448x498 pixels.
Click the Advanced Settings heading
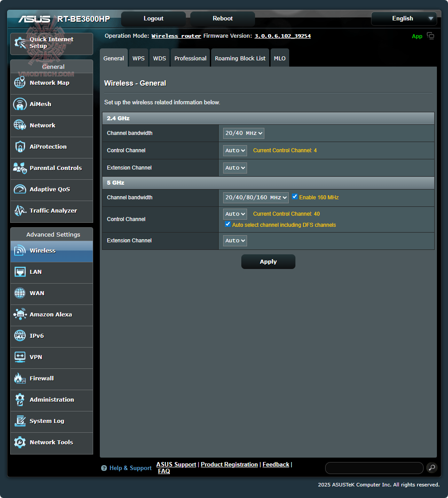pos(53,234)
